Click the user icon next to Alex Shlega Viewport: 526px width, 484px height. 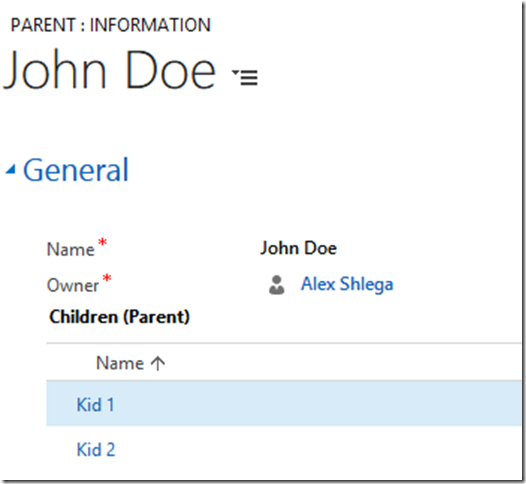(277, 285)
